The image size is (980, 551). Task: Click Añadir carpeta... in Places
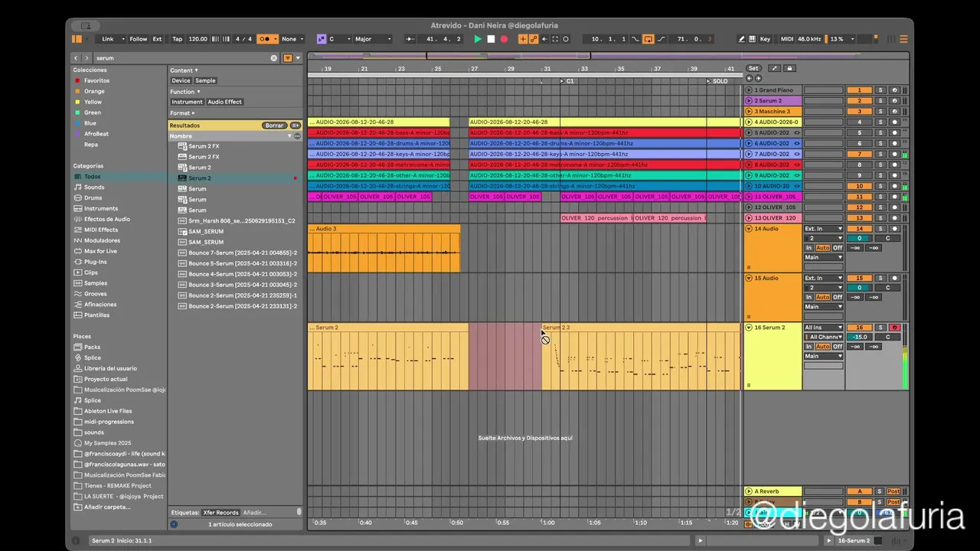tap(107, 507)
